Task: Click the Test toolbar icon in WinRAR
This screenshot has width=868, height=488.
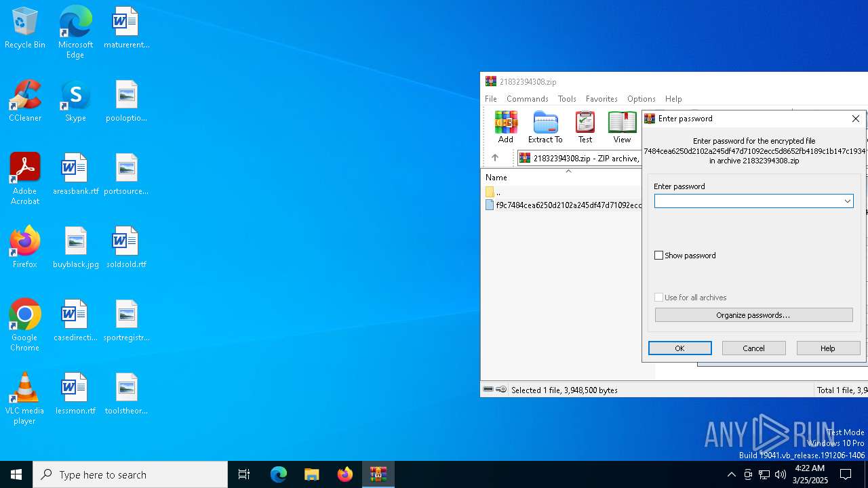Action: (585, 127)
